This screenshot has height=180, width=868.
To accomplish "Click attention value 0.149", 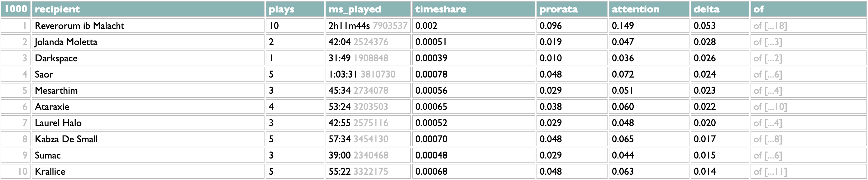I will pos(623,26).
